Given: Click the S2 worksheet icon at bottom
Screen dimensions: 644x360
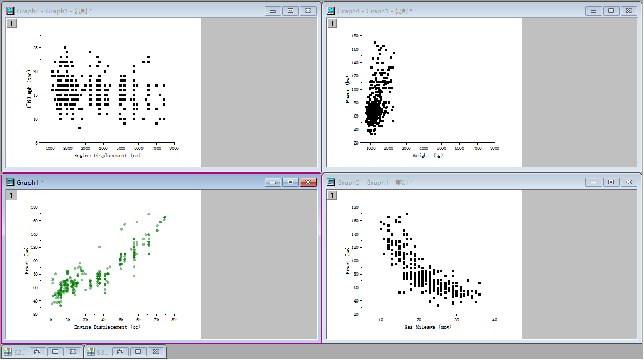Looking at the screenshot, I should pos(8,352).
